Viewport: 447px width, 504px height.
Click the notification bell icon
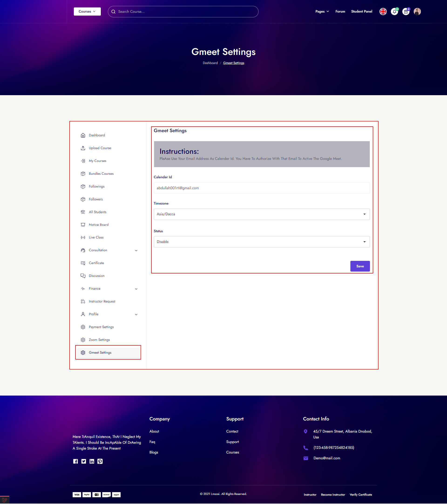(394, 12)
